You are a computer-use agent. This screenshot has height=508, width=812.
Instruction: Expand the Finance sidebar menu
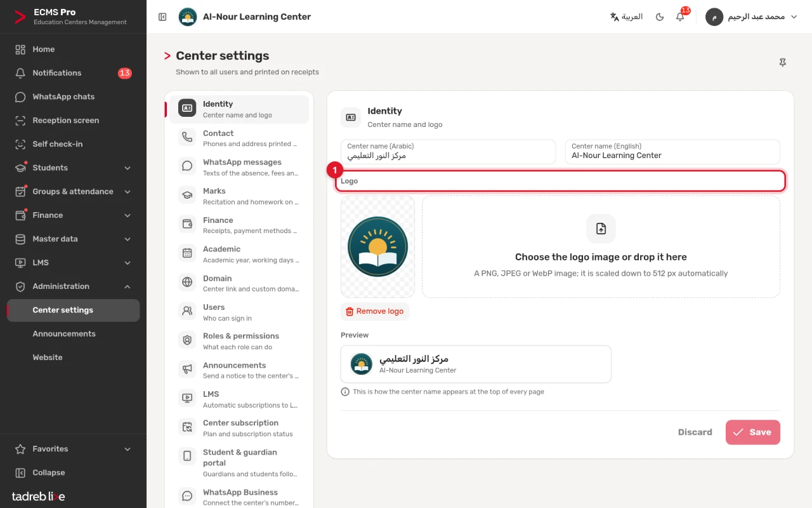pyautogui.click(x=73, y=215)
